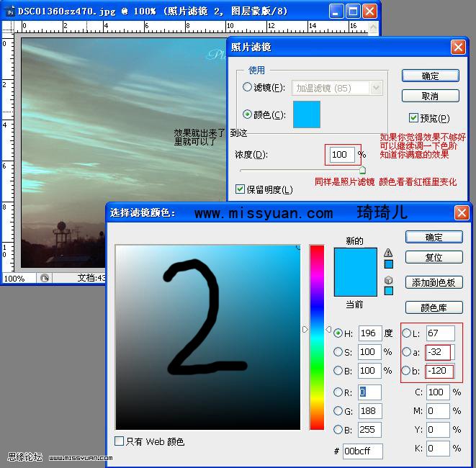Viewport: 476px width, 468px height.
Task: Click the web-safe cube icon
Action: (389, 280)
